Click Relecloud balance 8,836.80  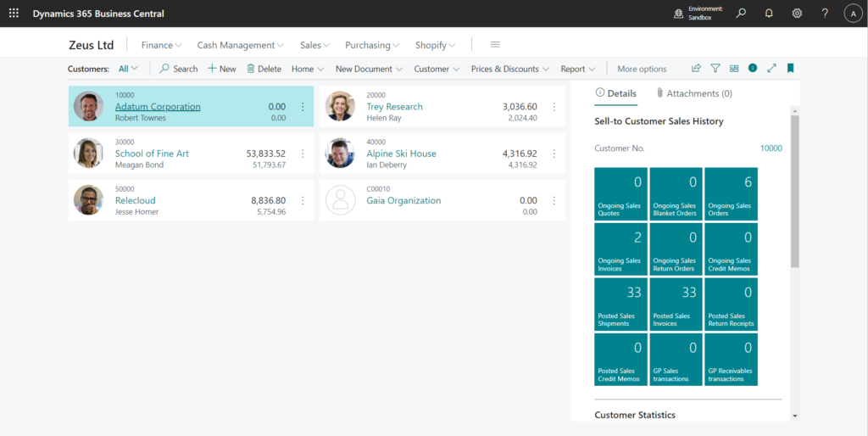point(268,200)
